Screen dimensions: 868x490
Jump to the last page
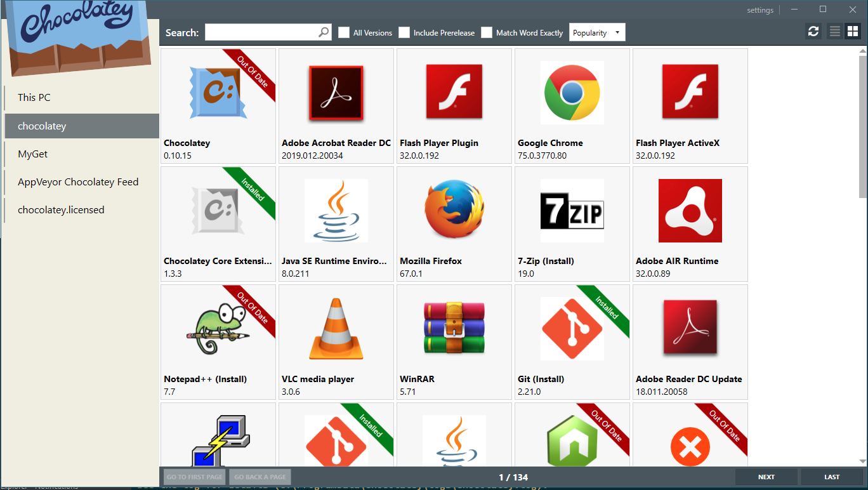click(832, 477)
